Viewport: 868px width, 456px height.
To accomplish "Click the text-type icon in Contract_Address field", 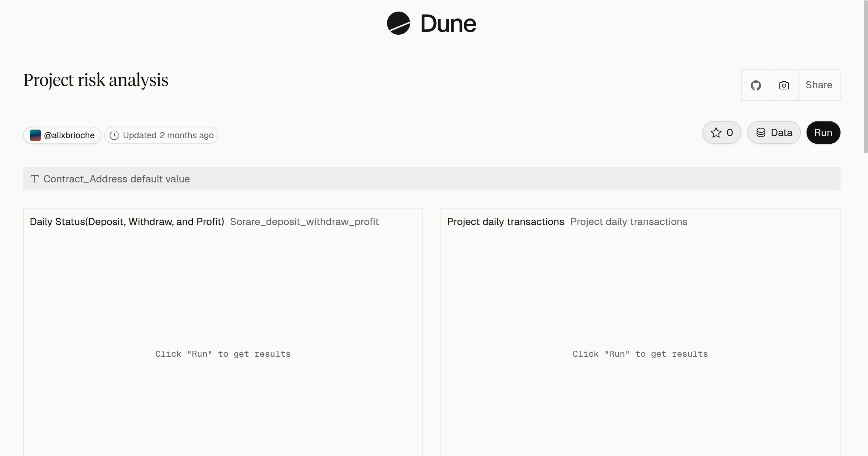I will tap(35, 179).
